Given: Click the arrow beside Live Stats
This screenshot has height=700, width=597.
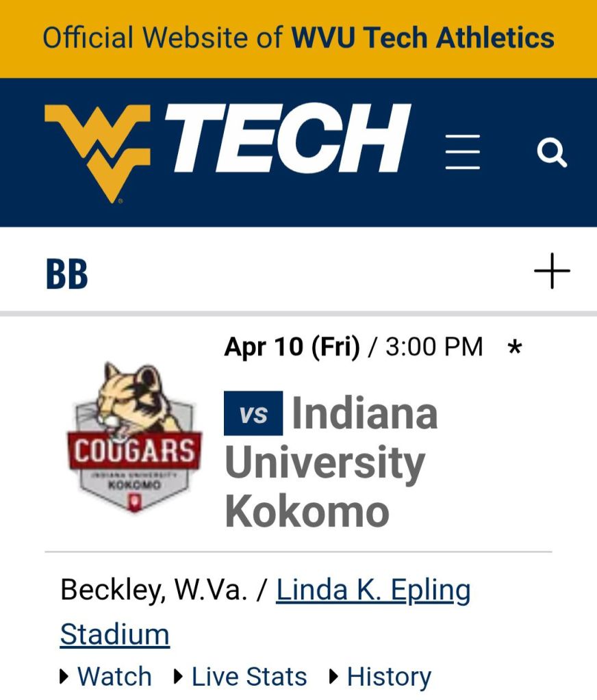Looking at the screenshot, I should coord(179,677).
